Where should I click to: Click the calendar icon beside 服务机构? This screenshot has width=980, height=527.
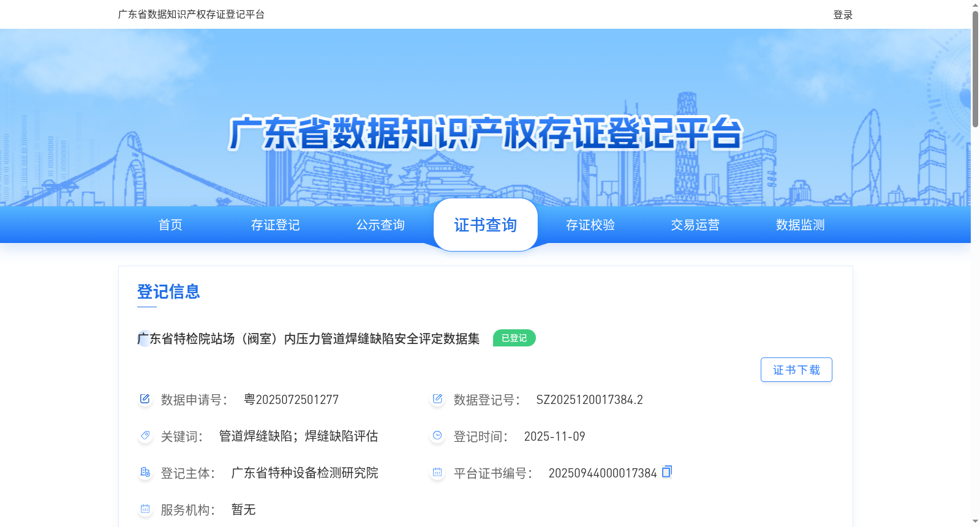[145, 509]
